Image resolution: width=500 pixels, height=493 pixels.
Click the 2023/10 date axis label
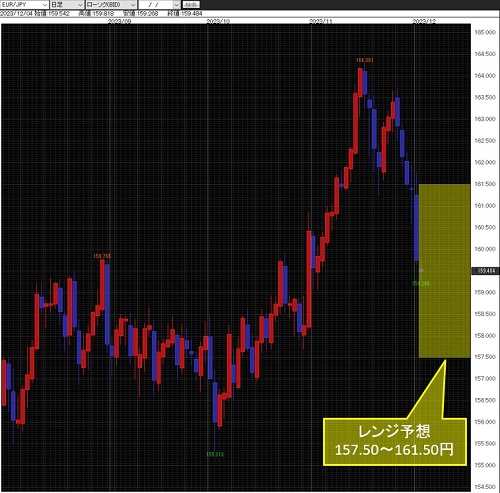[218, 21]
